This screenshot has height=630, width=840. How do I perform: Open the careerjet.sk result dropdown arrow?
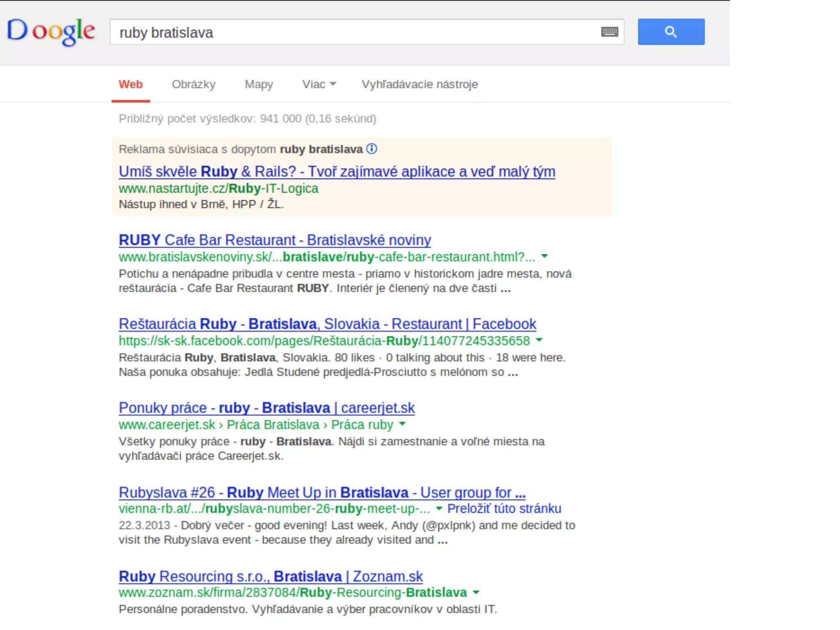(402, 424)
